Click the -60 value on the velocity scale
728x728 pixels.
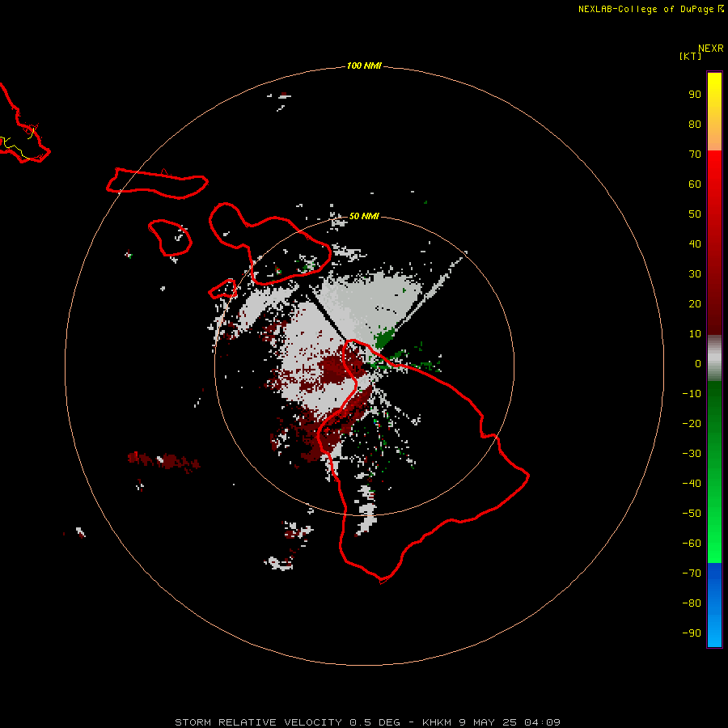point(692,544)
